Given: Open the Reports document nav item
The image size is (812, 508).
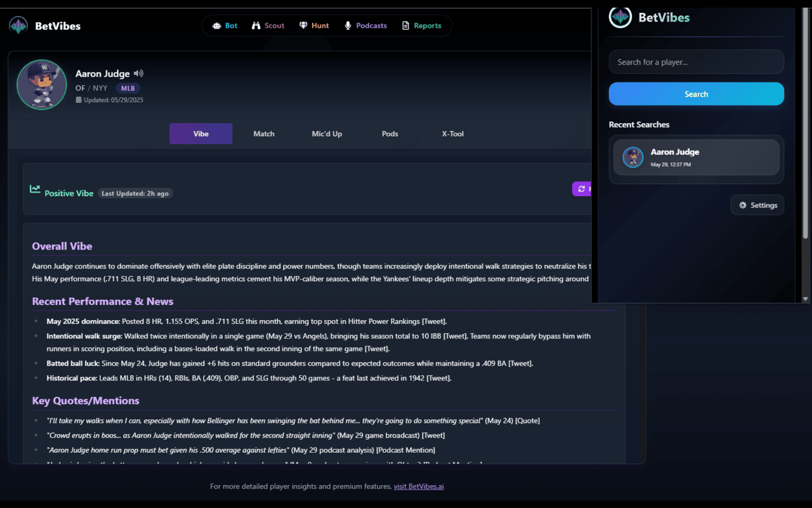Looking at the screenshot, I should [x=422, y=25].
